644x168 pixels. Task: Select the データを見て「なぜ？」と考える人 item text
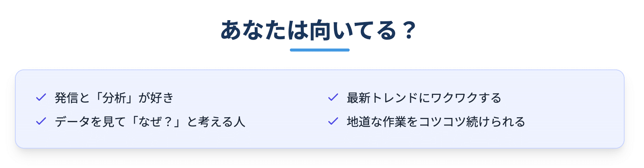coord(150,122)
